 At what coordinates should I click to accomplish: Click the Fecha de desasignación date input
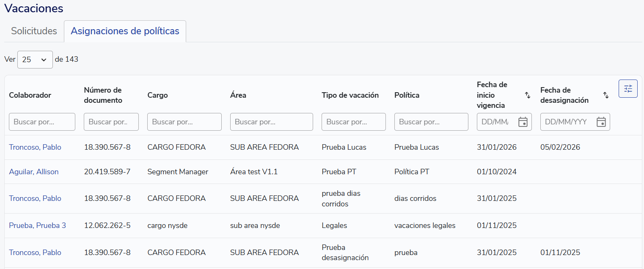tap(567, 122)
